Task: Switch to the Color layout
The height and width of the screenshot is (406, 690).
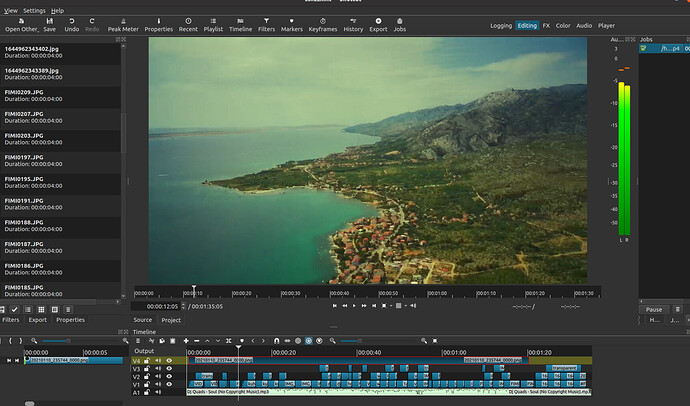Action: click(x=563, y=26)
